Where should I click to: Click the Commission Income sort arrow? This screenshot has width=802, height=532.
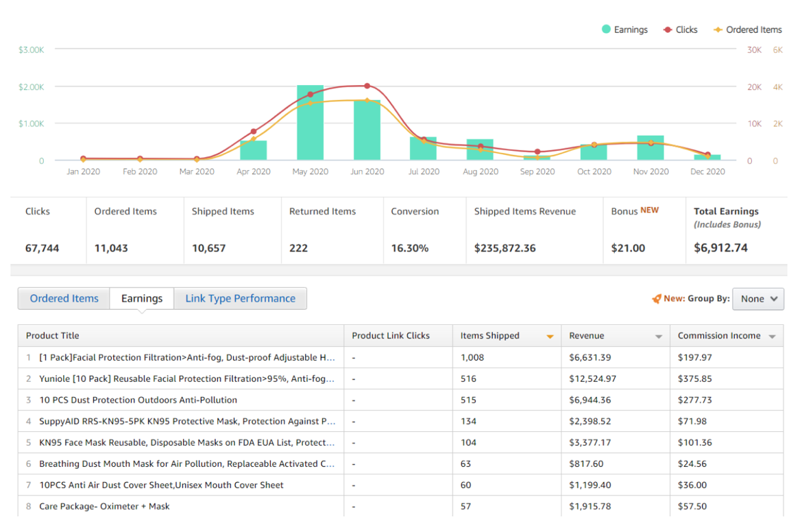pyautogui.click(x=772, y=337)
